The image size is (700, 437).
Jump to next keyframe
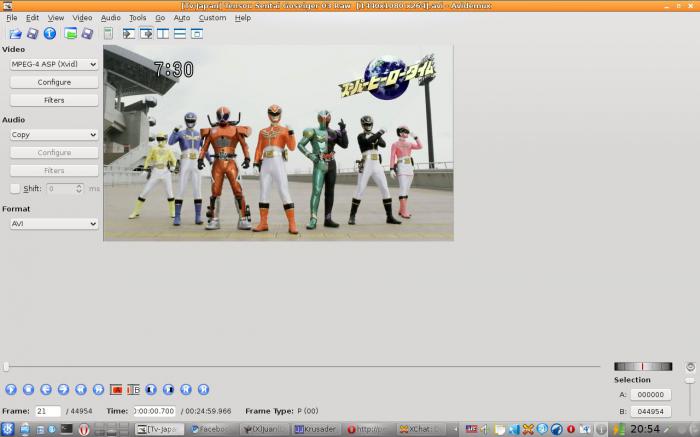[x=98, y=390]
